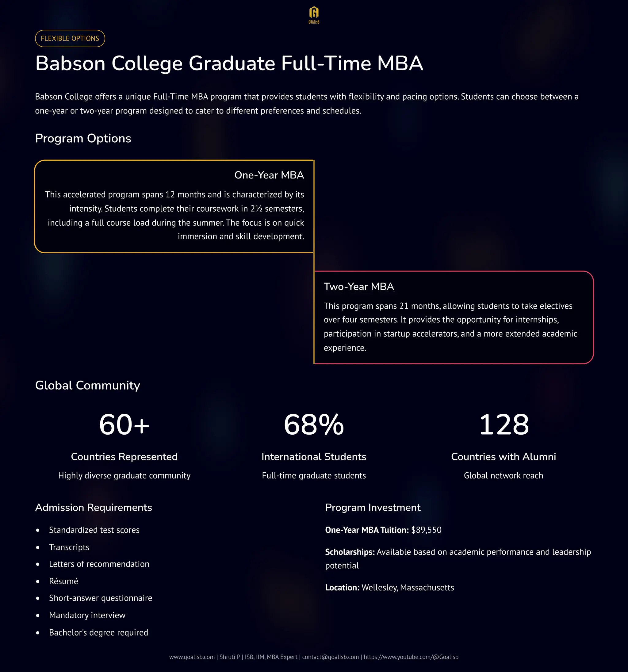Click the 68% international students figure
628x672 pixels.
[x=314, y=424]
